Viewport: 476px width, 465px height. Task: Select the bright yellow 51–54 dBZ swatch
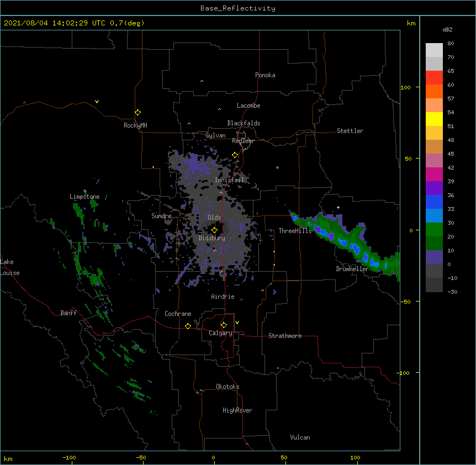tap(434, 119)
